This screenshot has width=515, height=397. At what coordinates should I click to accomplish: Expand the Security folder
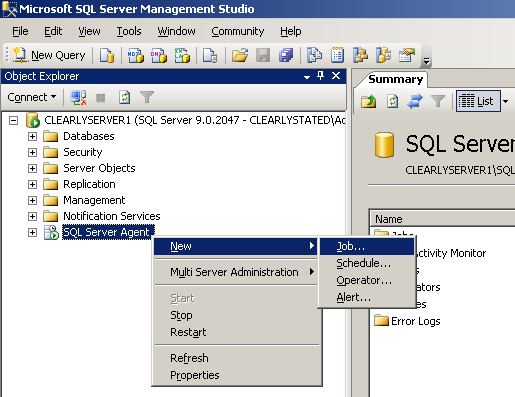[32, 152]
